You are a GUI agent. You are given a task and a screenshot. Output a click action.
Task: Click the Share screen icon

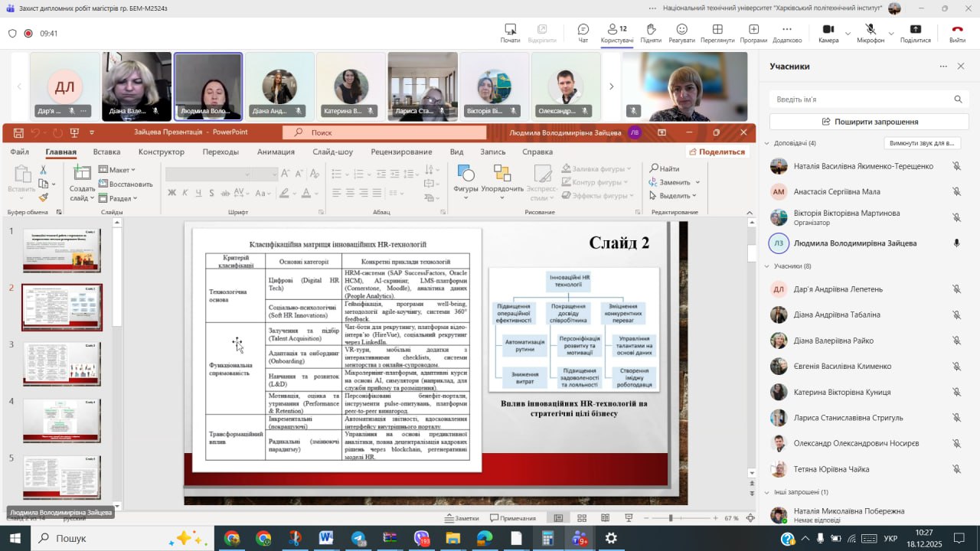[x=915, y=33]
